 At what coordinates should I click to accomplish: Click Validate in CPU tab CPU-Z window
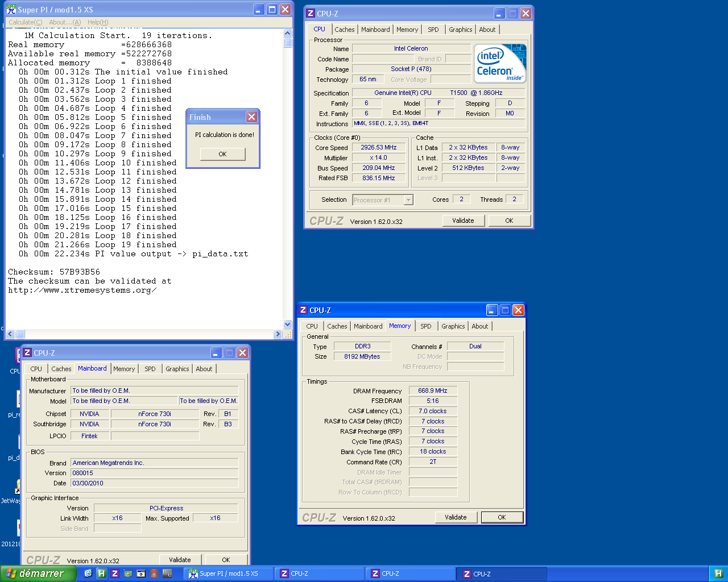tap(463, 221)
